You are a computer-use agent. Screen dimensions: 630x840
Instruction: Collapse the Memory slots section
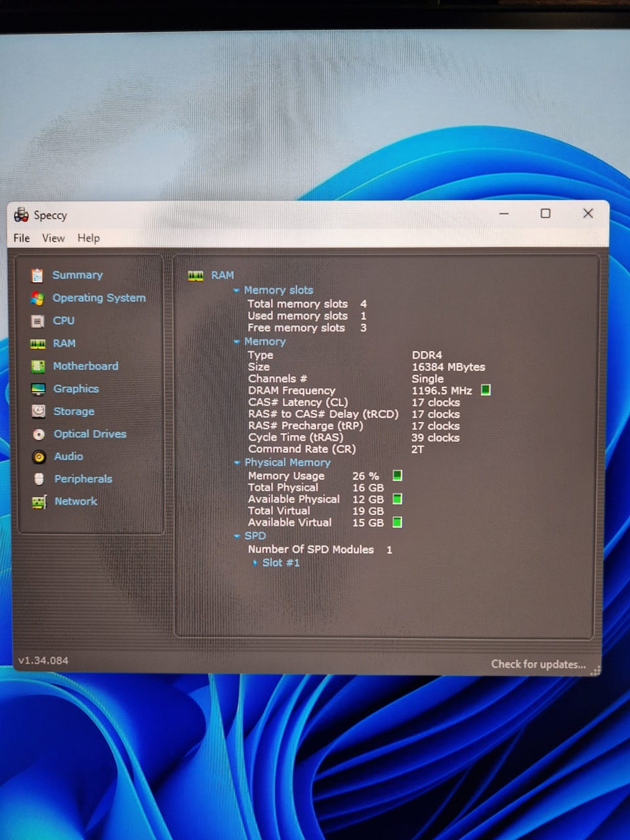(x=237, y=290)
